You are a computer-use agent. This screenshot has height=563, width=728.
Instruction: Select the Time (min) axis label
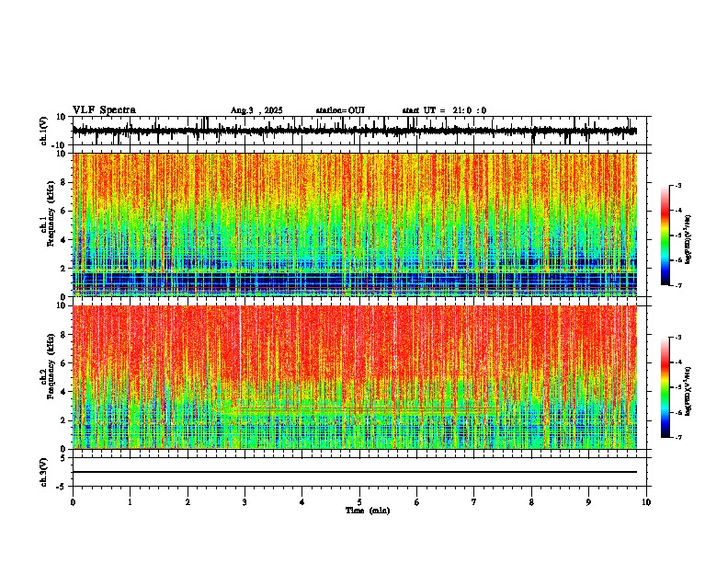coord(368,511)
